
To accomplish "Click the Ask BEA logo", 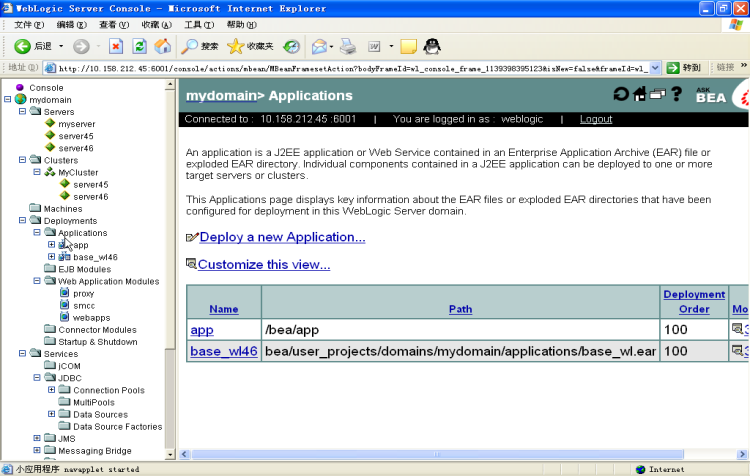I will tap(711, 95).
